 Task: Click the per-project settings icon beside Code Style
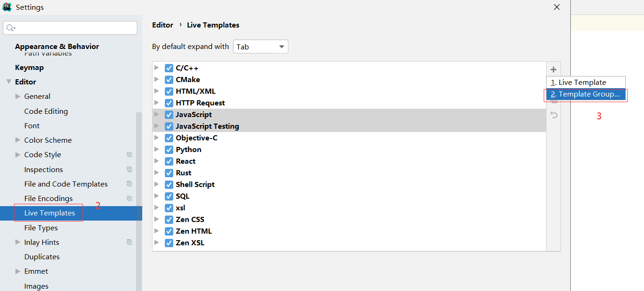tap(129, 154)
